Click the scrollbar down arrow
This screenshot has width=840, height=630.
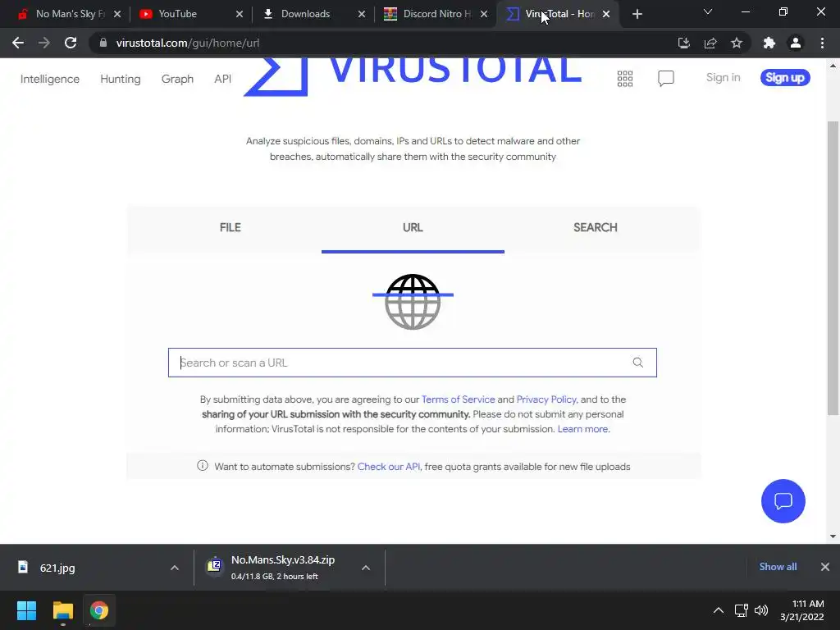[833, 536]
